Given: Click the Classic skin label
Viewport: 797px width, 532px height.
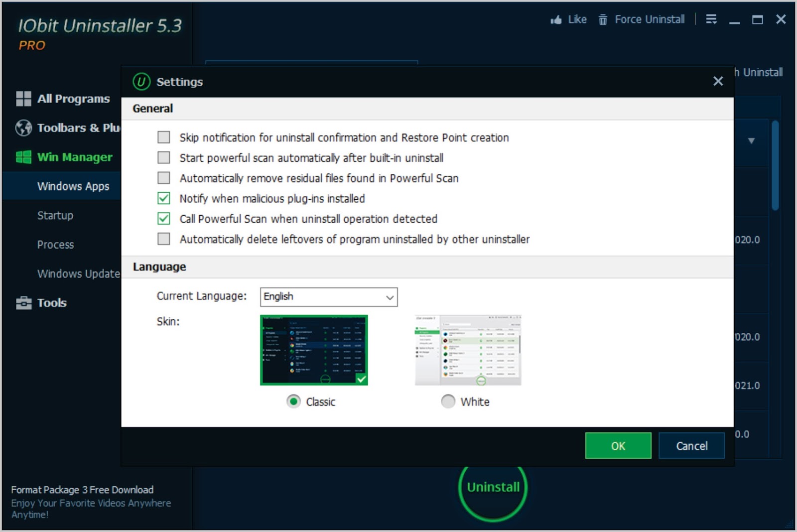Looking at the screenshot, I should [320, 402].
